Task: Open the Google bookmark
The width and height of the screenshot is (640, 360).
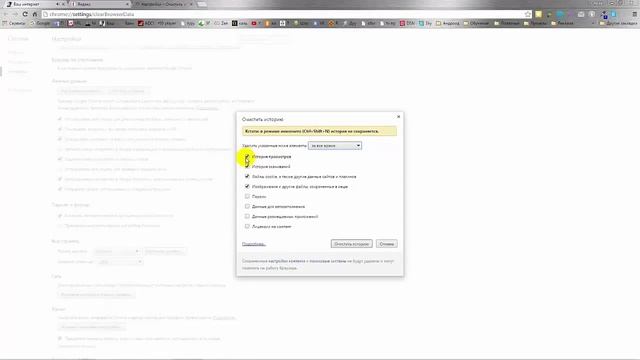Action: point(40,23)
